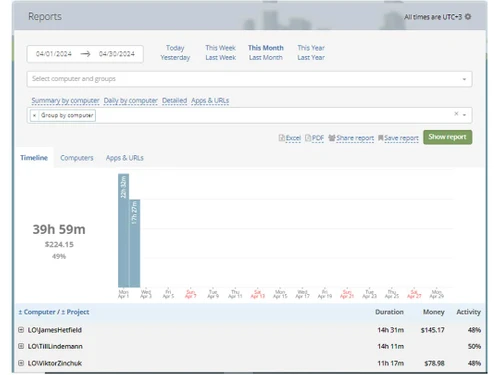Edit the end date 04/30/2024
The width and height of the screenshot is (500, 375).
[x=117, y=54]
